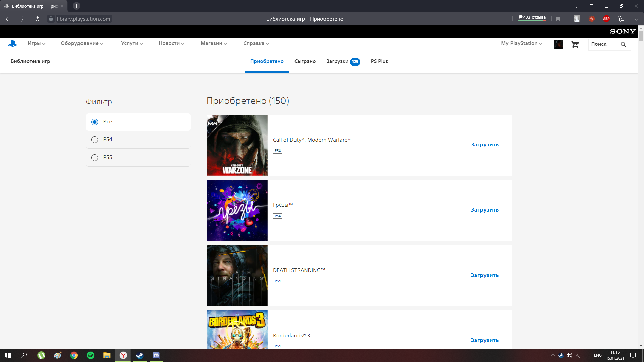Open the taskbar clock and date
The image size is (644, 362).
coord(615,355)
